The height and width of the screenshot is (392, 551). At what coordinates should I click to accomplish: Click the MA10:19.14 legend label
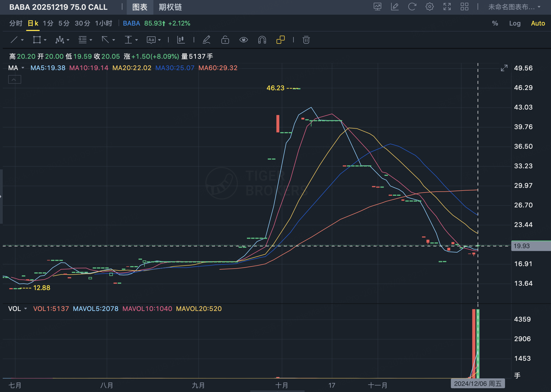point(89,68)
